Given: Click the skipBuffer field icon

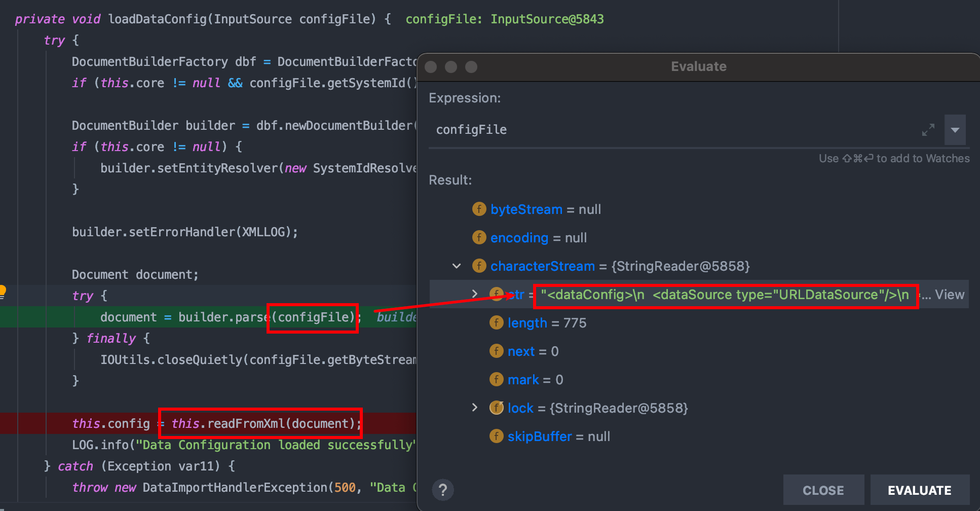Looking at the screenshot, I should pos(496,436).
